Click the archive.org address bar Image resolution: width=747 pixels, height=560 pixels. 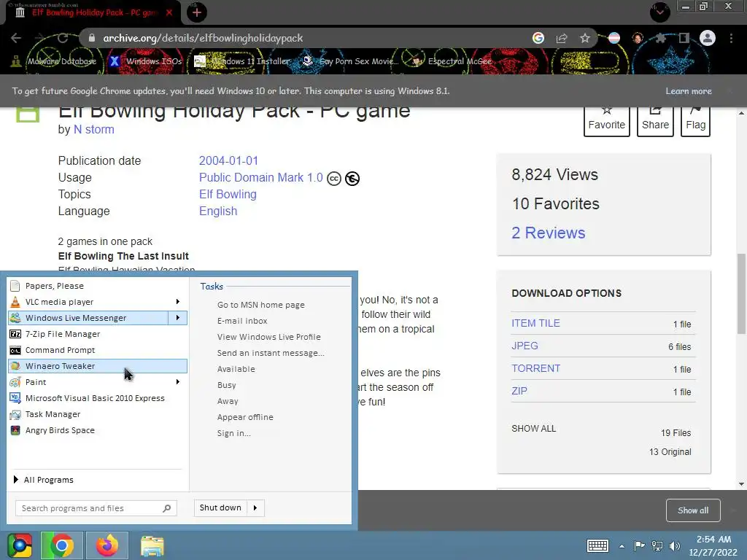[x=305, y=38]
